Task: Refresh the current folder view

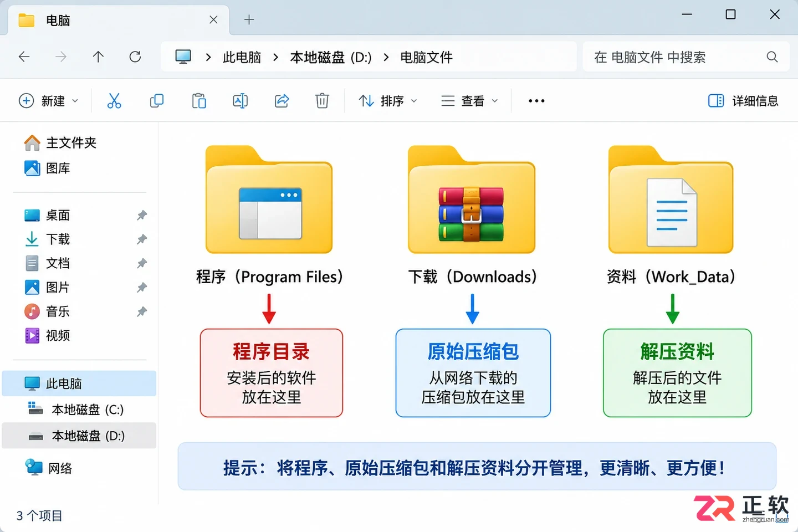Action: [135, 57]
